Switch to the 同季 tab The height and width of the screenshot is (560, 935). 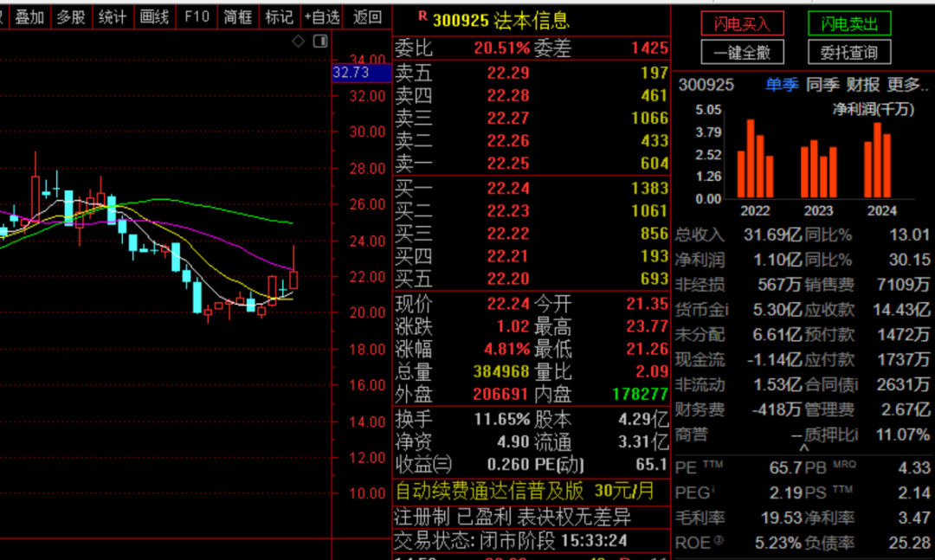(x=823, y=85)
